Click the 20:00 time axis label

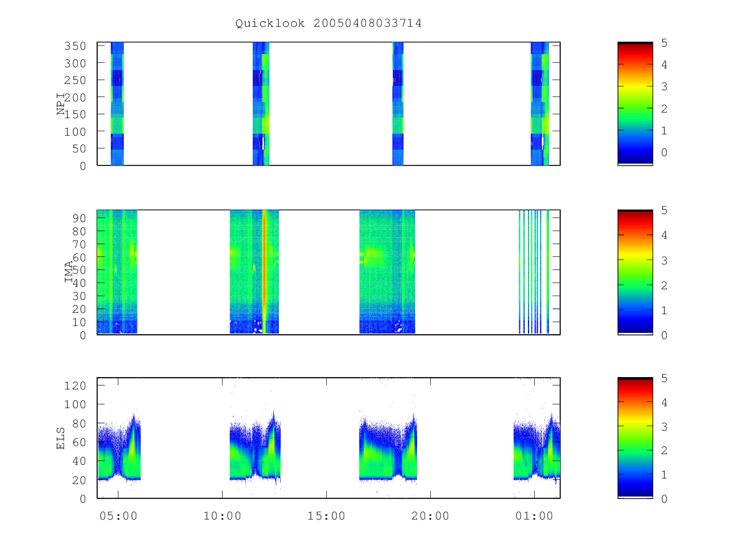coord(430,516)
